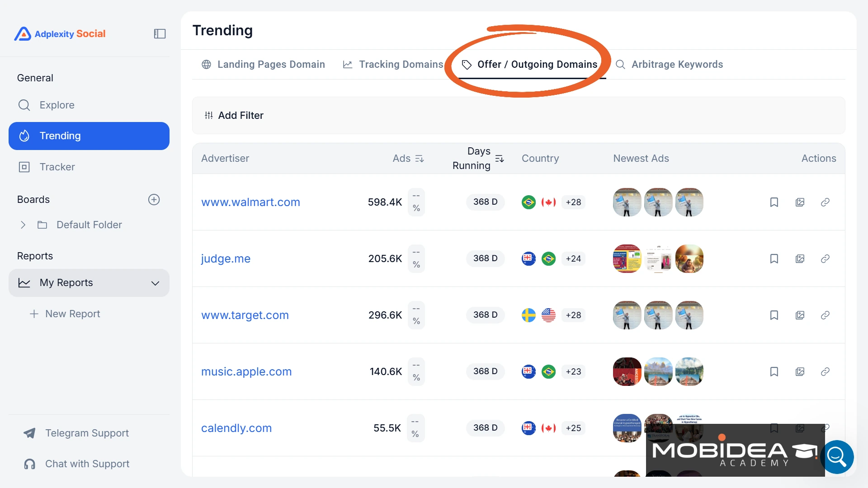Click the Adplexity Social logo
868x488 pixels.
[60, 34]
